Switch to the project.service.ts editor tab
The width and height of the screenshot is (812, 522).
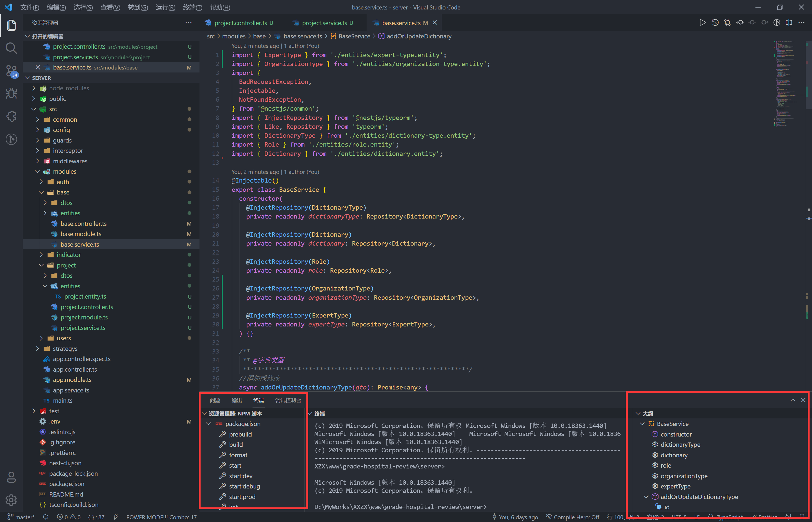324,23
